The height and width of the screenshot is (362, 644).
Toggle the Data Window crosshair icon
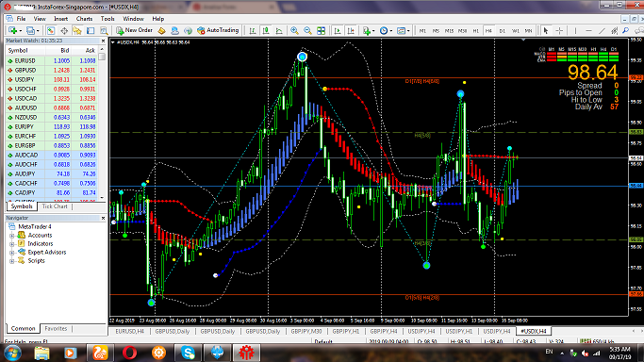64,30
